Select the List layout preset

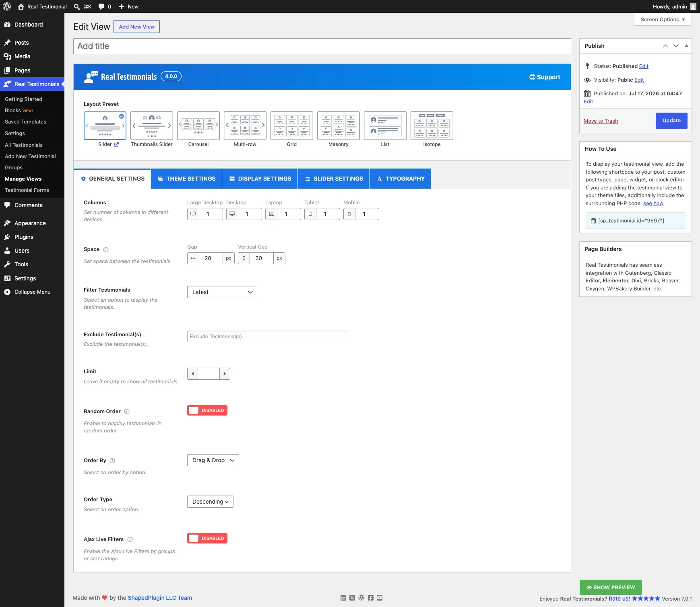(385, 126)
